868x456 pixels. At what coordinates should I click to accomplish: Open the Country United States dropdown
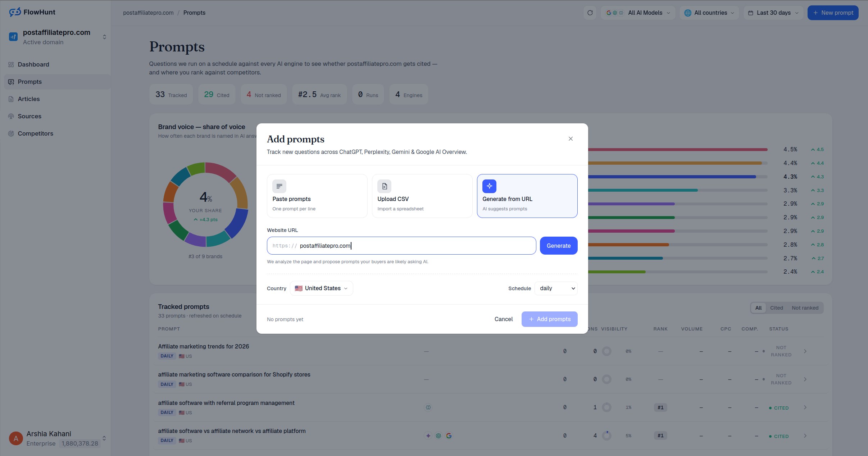pyautogui.click(x=321, y=288)
